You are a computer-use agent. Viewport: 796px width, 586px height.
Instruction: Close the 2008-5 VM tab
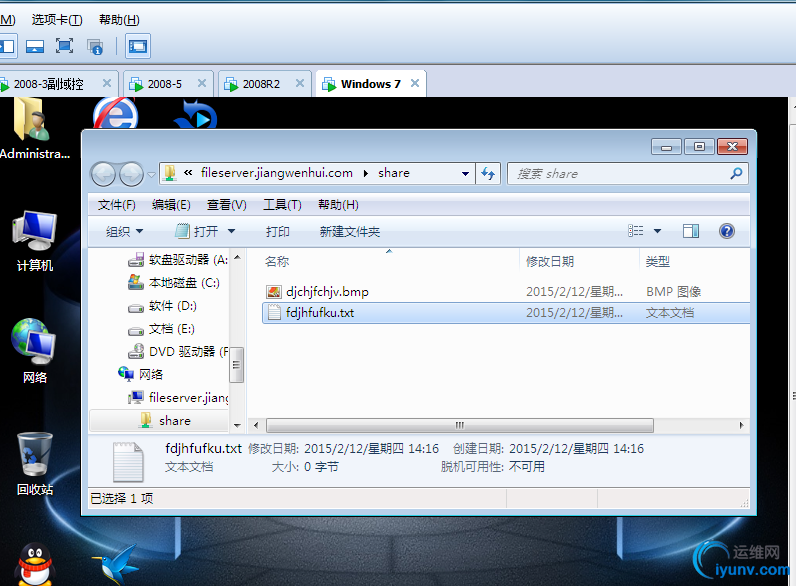tap(202, 83)
